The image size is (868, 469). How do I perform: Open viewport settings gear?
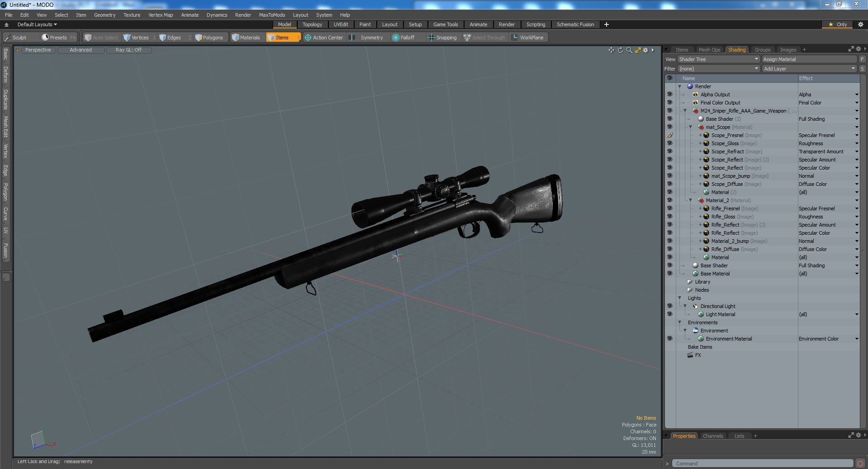(x=646, y=50)
